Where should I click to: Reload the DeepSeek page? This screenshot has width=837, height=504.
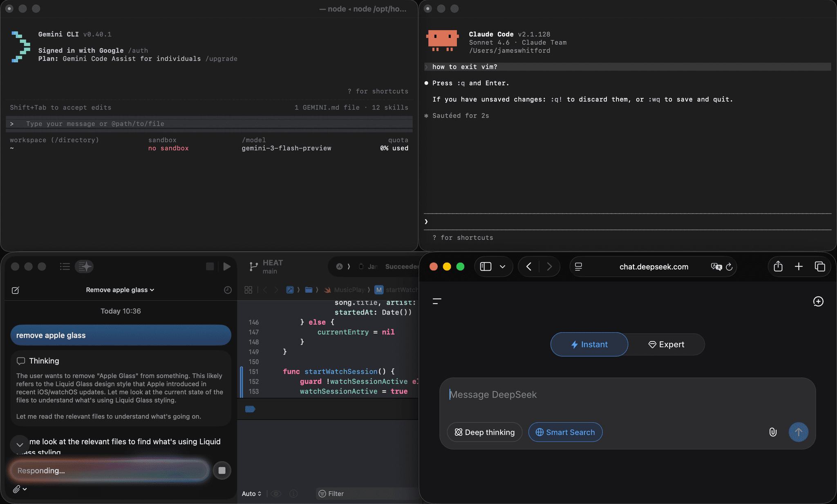[729, 267]
